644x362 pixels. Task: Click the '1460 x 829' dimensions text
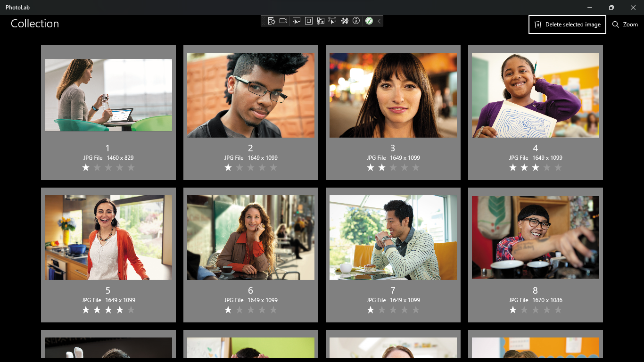click(x=120, y=158)
